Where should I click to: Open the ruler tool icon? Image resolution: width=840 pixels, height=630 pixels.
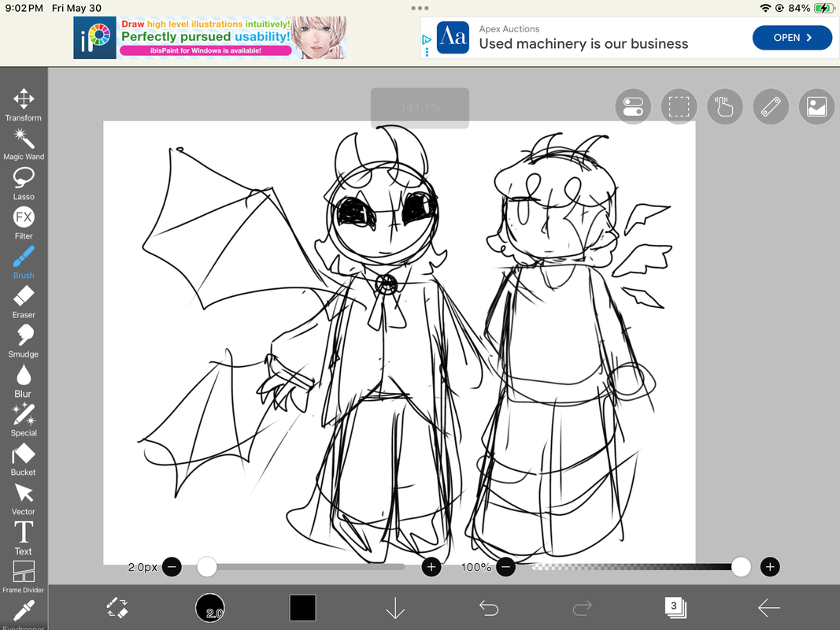point(771,106)
